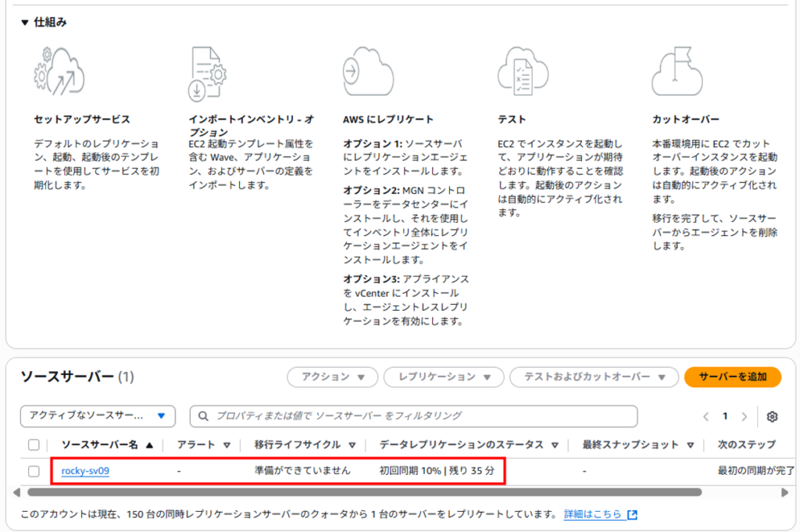Collapse the 仕組み section
The width and height of the screenshot is (800, 532).
pyautogui.click(x=24, y=23)
